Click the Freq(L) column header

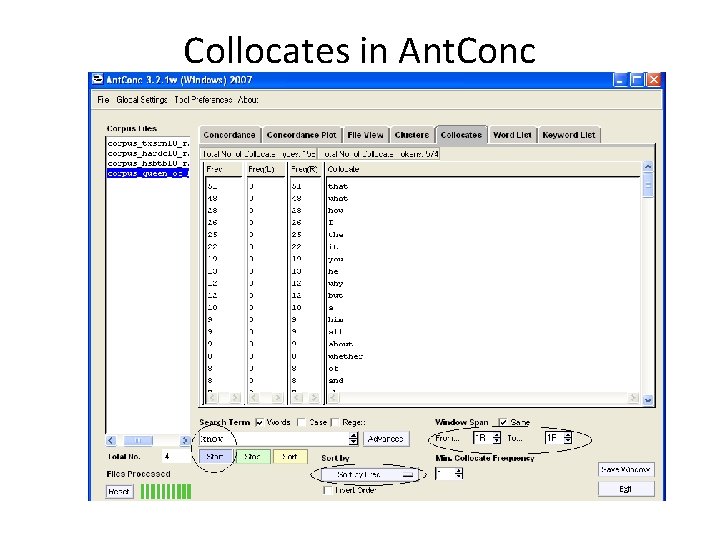click(265, 169)
